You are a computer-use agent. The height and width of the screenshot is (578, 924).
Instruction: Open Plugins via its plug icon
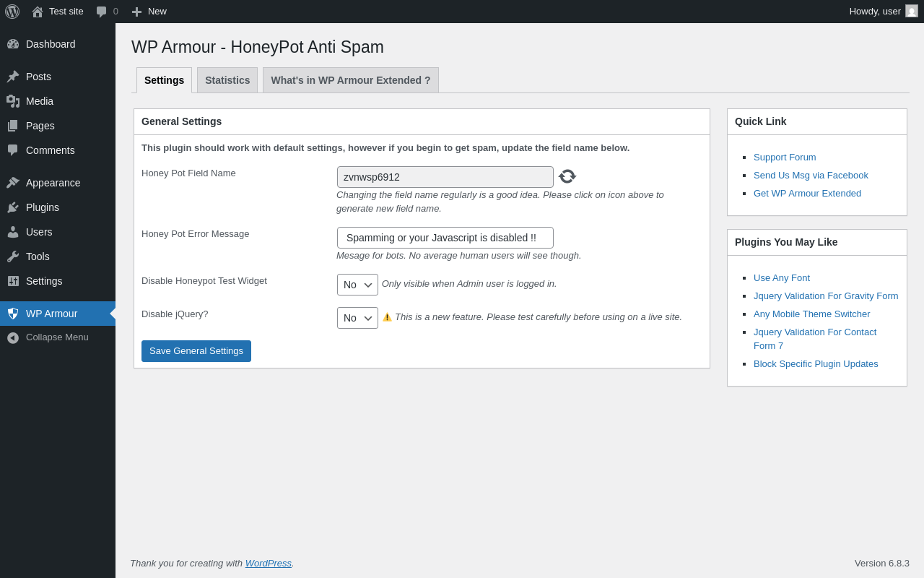point(13,207)
